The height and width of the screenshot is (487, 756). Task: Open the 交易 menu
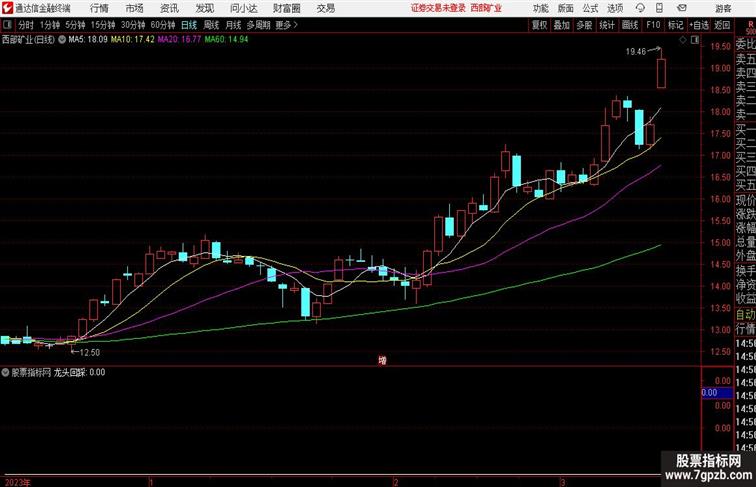tap(325, 8)
